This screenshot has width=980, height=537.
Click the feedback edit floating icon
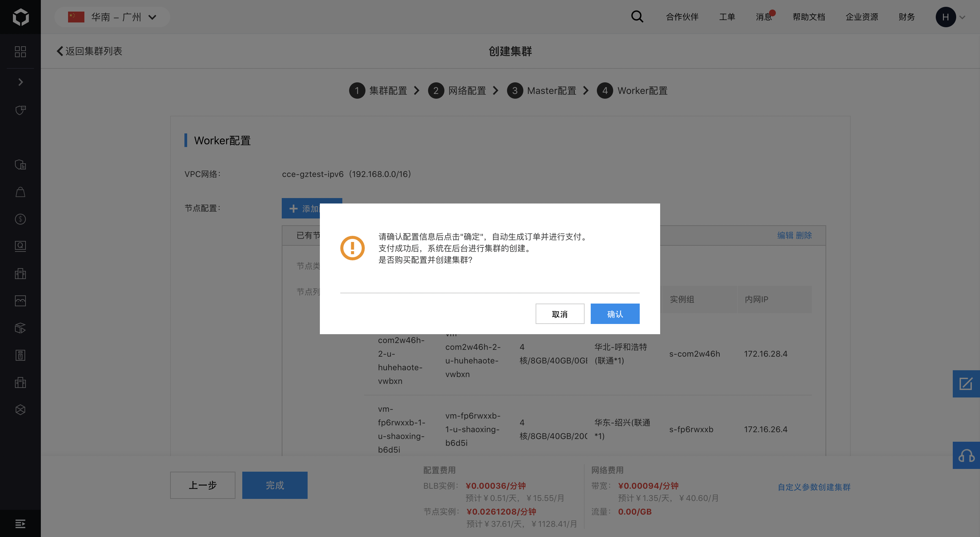[x=966, y=384]
